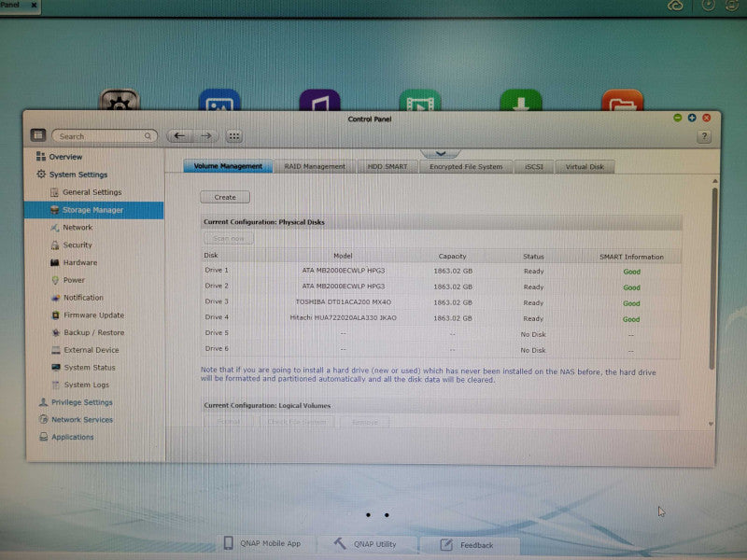Switch to Volume Management tab
This screenshot has height=560, width=747.
[228, 166]
